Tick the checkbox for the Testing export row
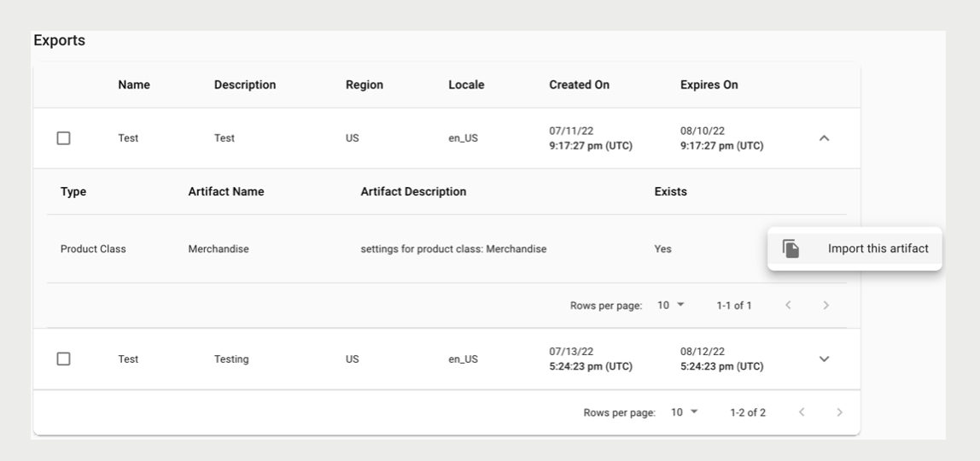Screen dimensions: 980x461 (64, 359)
